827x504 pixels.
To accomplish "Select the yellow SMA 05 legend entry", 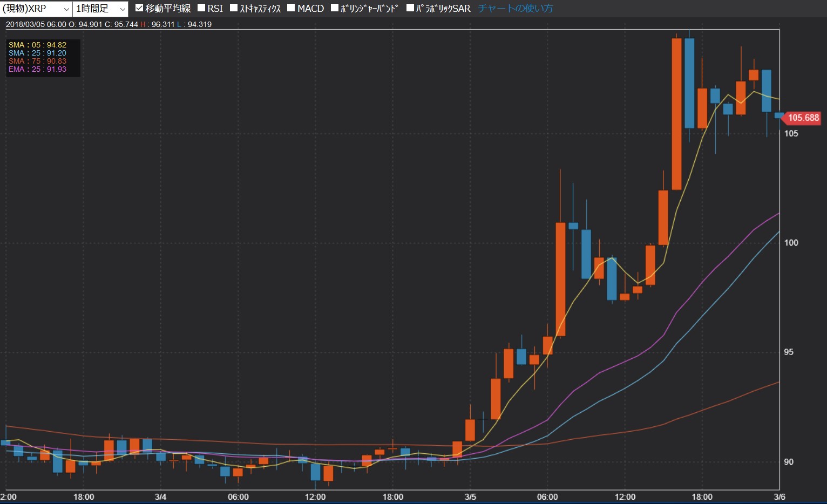I will (37, 45).
